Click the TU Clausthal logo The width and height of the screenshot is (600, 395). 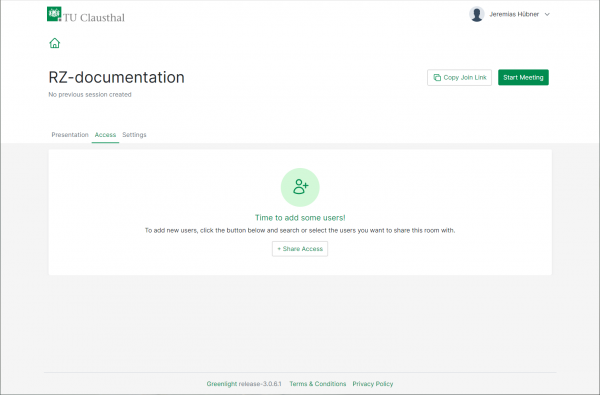point(54,14)
